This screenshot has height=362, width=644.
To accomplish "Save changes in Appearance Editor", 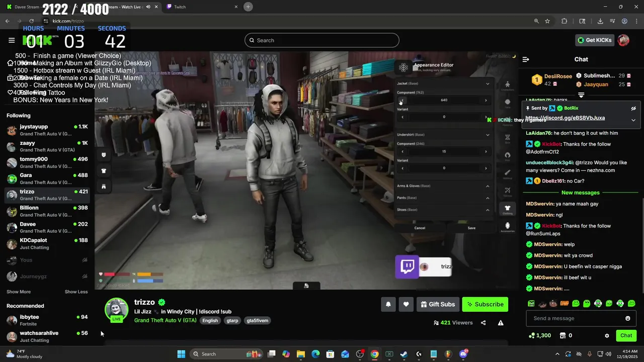I will click(471, 228).
